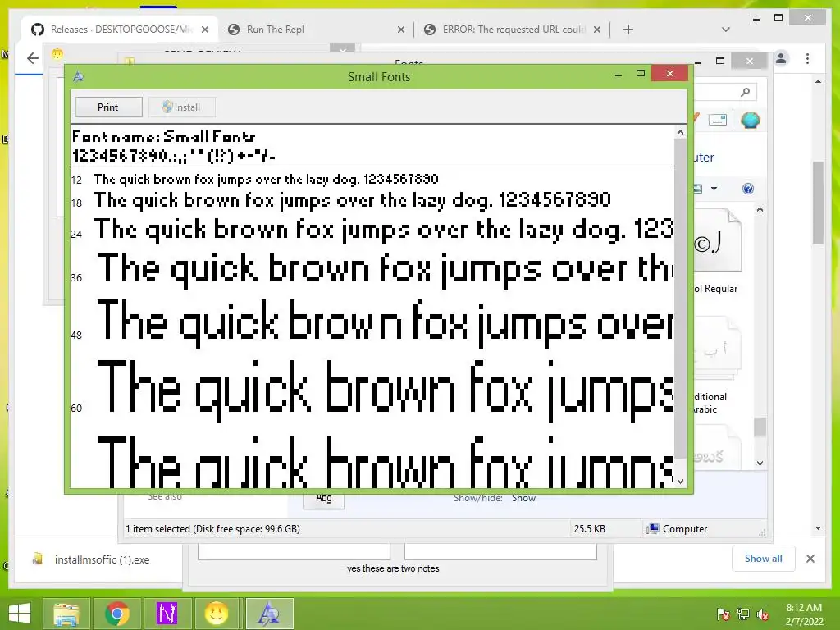Maximize the Small Fonts viewer window
Screen dimensions: 840x630
tap(640, 73)
